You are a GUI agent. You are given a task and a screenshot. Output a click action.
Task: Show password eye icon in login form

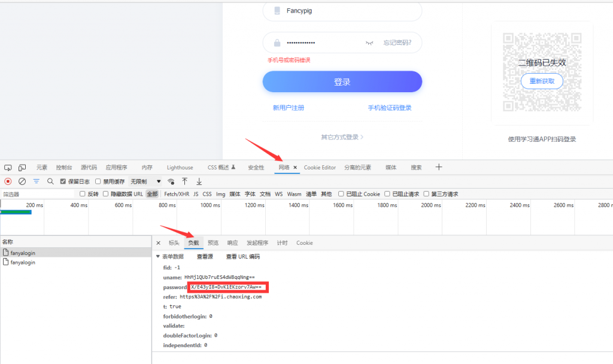click(x=369, y=43)
